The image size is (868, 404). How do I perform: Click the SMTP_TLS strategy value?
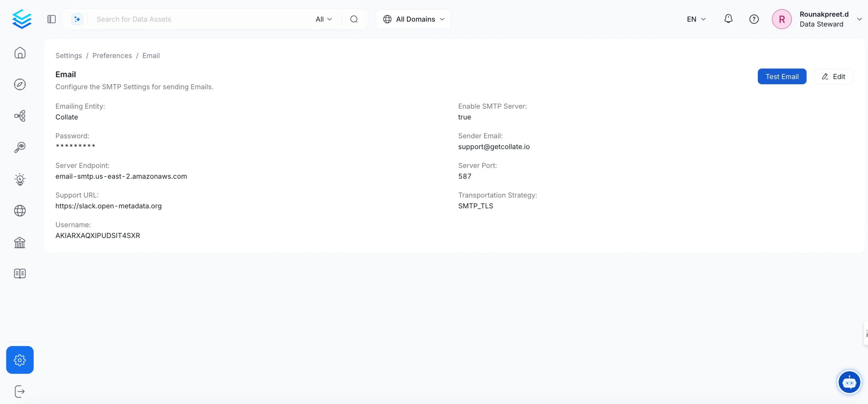click(x=475, y=206)
